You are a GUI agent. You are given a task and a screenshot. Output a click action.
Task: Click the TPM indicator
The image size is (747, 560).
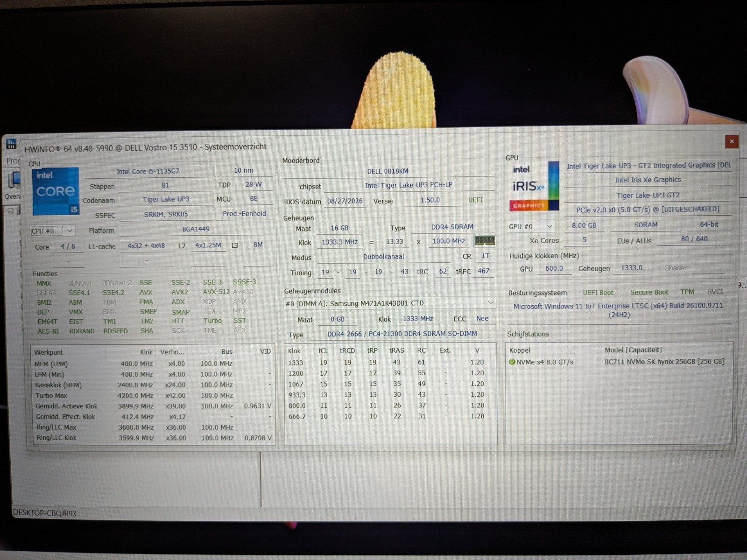tap(687, 292)
